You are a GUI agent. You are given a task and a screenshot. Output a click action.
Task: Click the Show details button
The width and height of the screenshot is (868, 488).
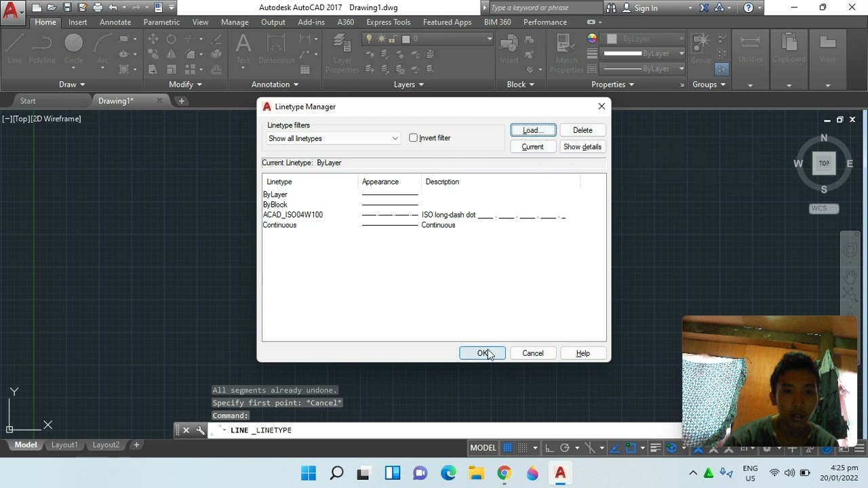point(583,146)
